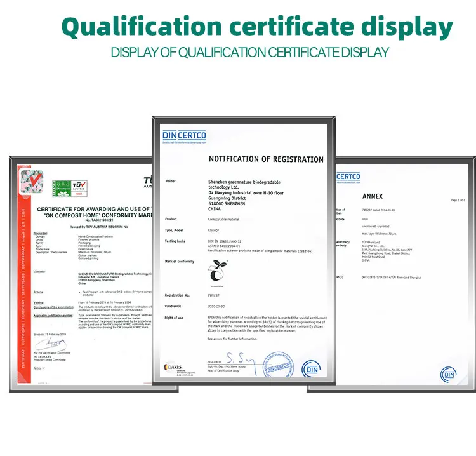Click the 'Page 1 of 2' indicator on Annex

[458, 200]
